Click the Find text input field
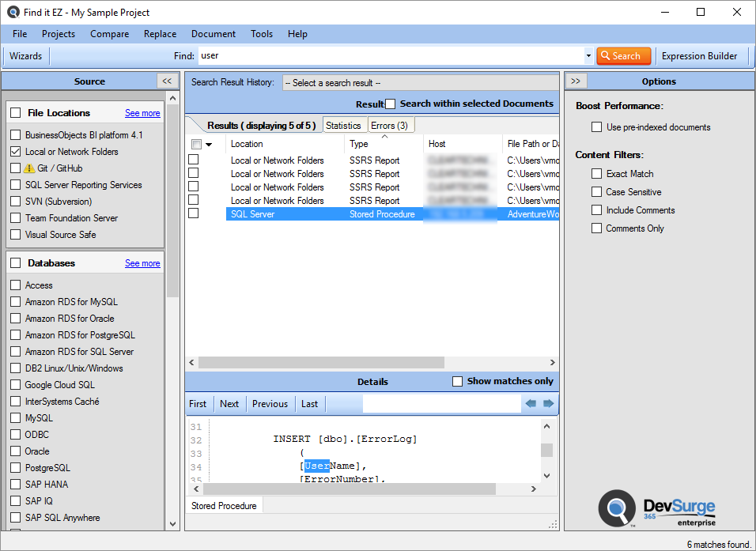This screenshot has height=551, width=756. pyautogui.click(x=391, y=56)
